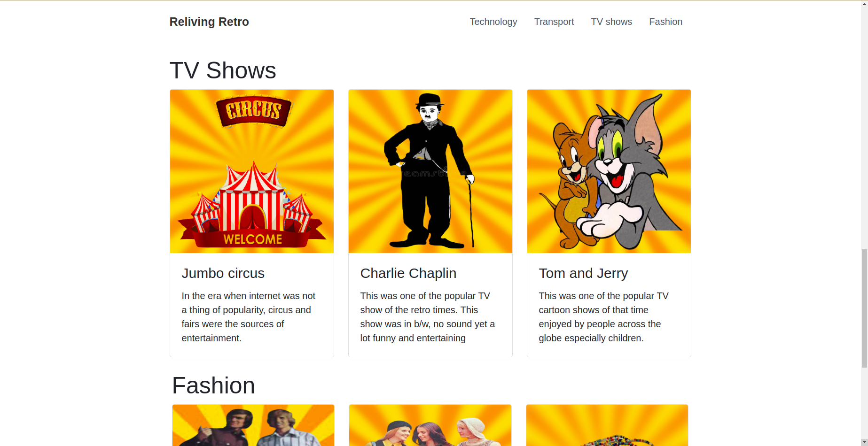Click the first Fashion image with two men
Image resolution: width=868 pixels, height=446 pixels.
click(x=253, y=425)
